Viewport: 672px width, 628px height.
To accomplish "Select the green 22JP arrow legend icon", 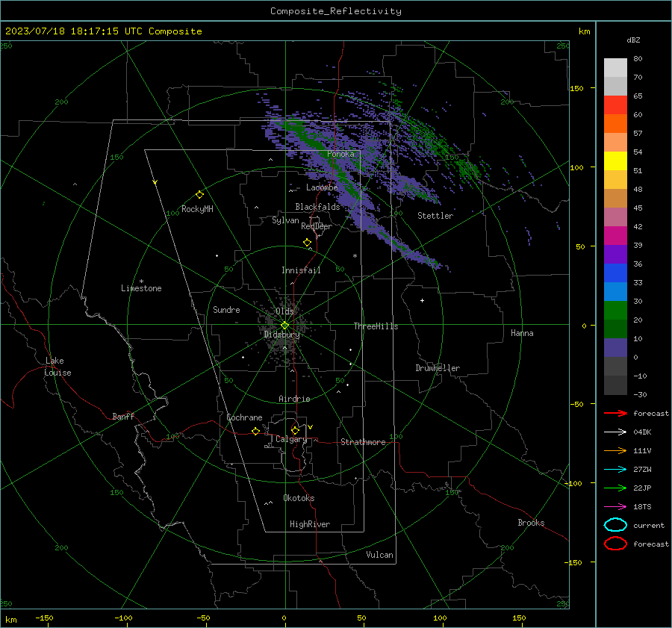I will click(615, 488).
